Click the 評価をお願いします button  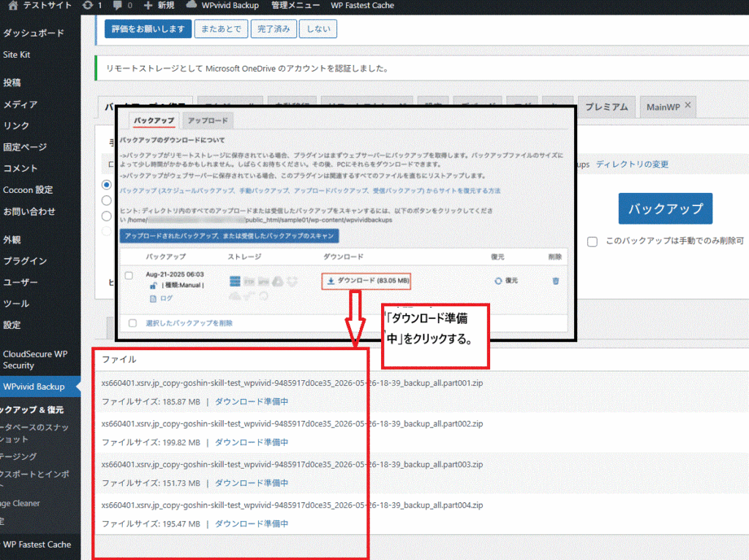point(148,29)
